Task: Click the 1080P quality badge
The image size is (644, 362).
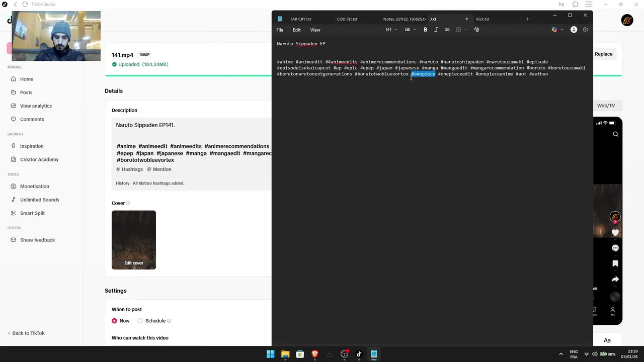Action: pyautogui.click(x=144, y=55)
